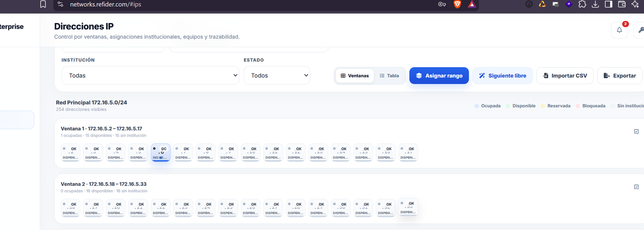
Task: Click the wand icon in Siguiente libre
Action: point(482,76)
